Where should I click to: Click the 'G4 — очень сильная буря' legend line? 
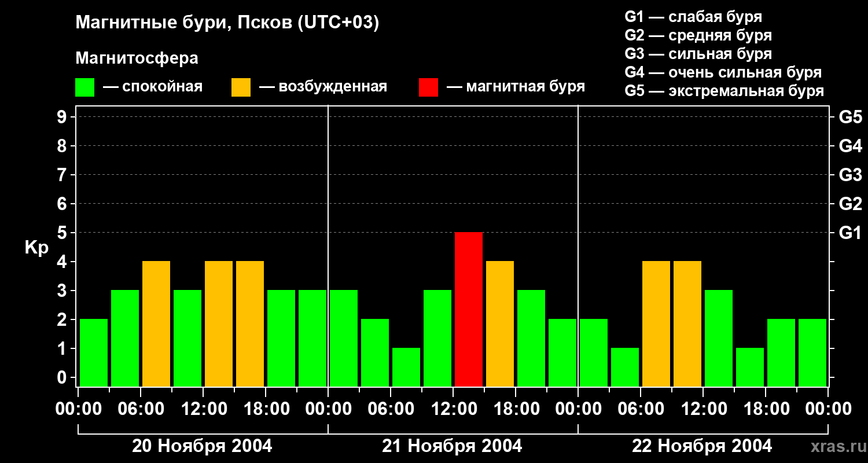point(723,72)
